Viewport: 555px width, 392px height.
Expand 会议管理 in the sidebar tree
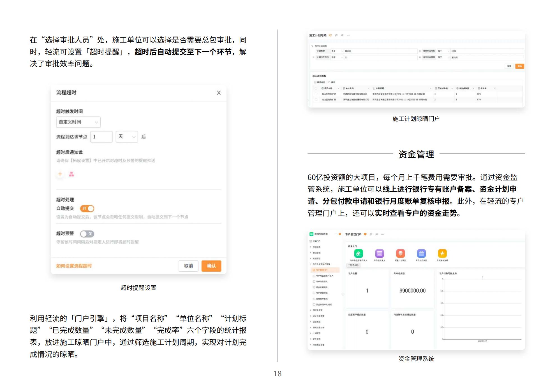tap(311, 253)
